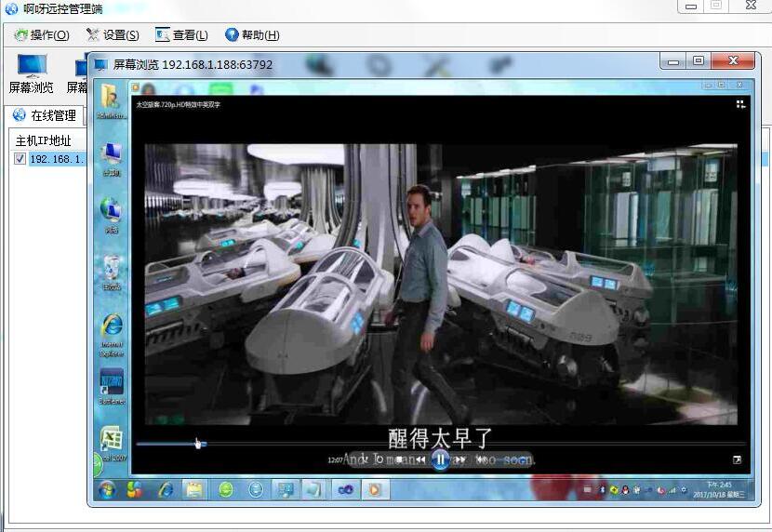Click the player view-mode icon at top-right of video
Viewport: 772px width, 532px height.
(x=740, y=104)
